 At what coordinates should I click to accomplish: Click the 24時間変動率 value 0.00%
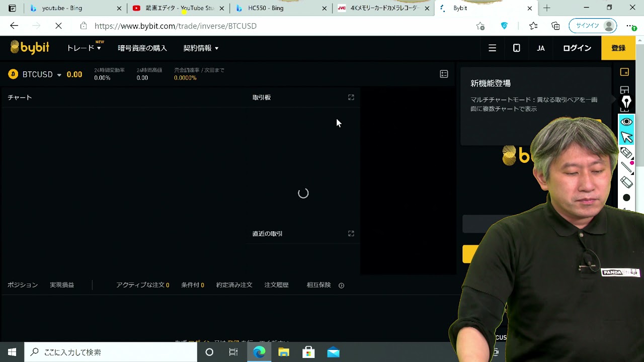tap(102, 78)
